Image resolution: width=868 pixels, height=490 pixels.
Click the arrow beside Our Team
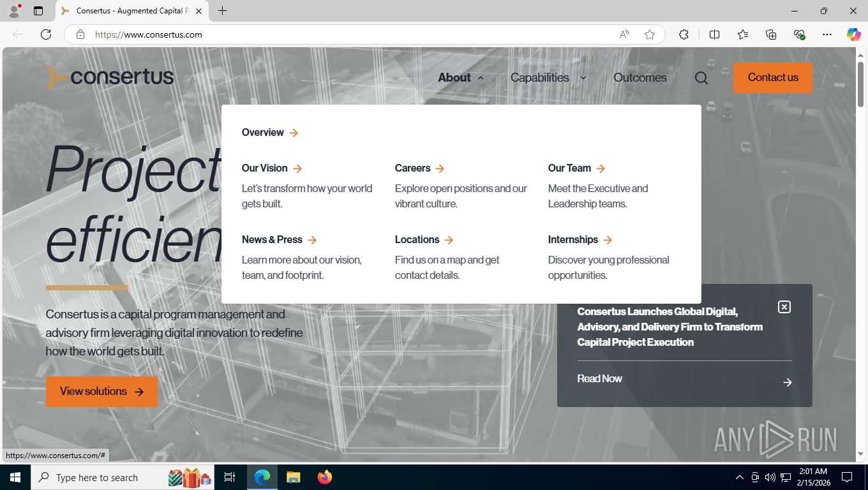(x=601, y=168)
